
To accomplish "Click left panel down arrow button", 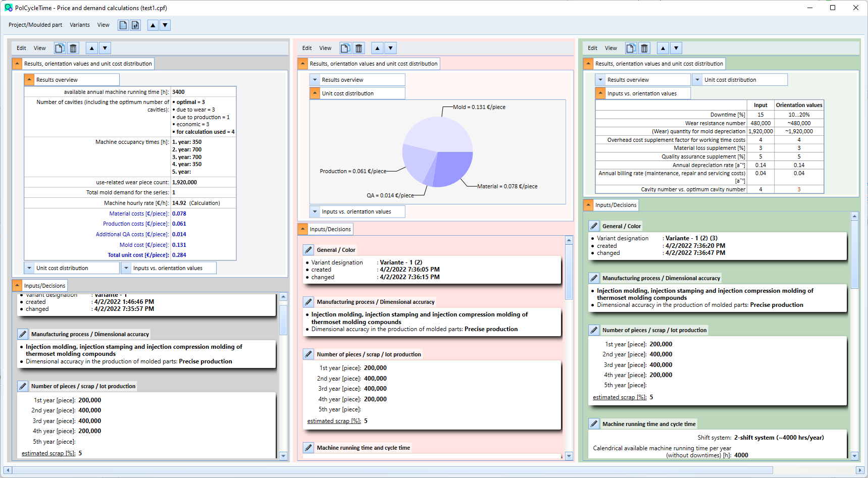I will click(105, 48).
